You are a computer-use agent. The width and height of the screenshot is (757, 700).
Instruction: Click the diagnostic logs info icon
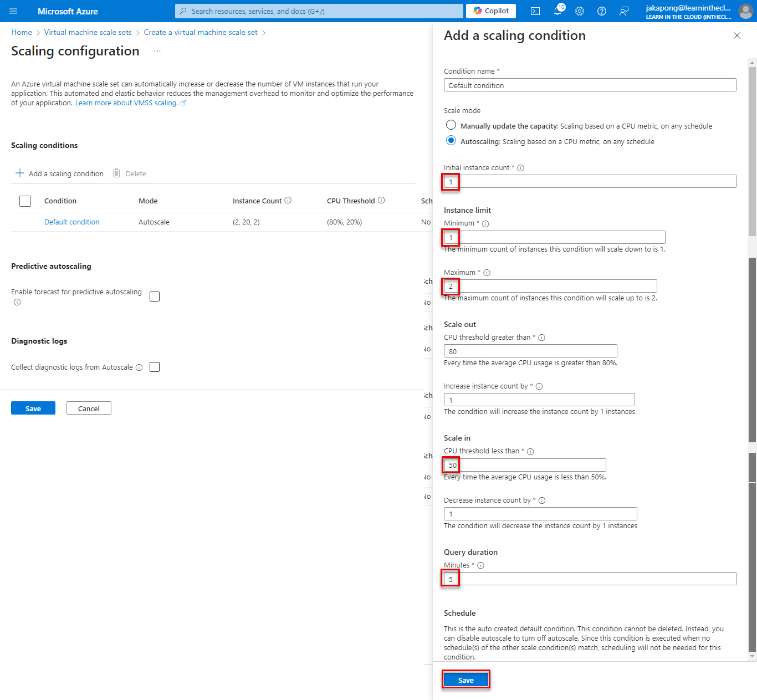pyautogui.click(x=139, y=367)
